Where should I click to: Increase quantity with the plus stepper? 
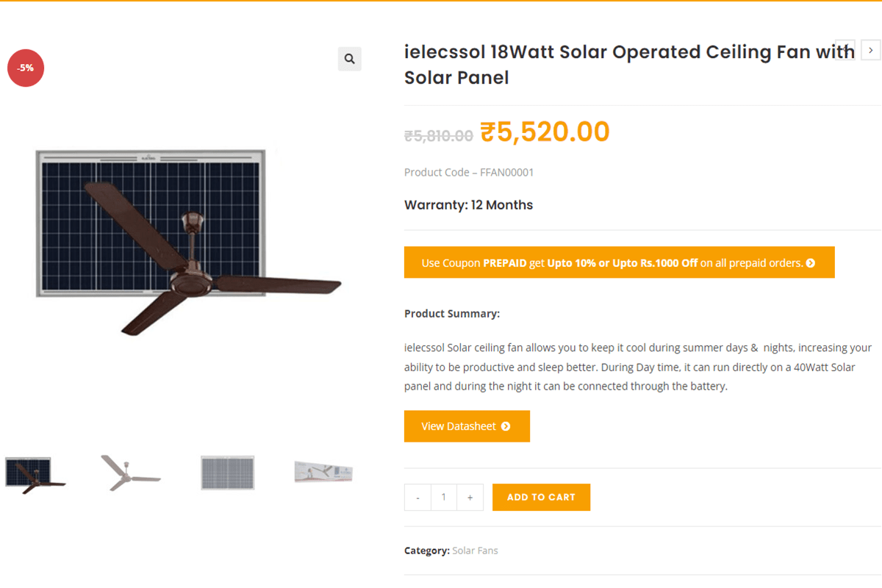pyautogui.click(x=470, y=497)
